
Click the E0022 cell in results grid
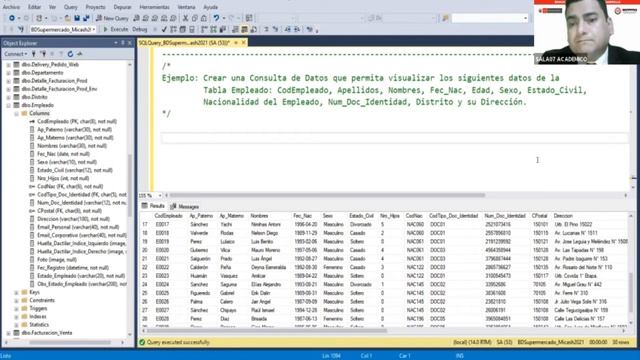tap(162, 267)
